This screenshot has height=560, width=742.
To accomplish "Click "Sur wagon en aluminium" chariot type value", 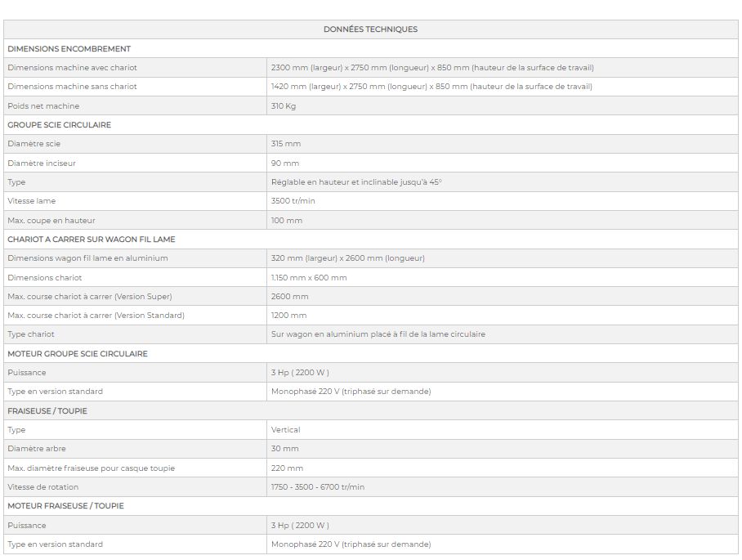I will point(378,334).
